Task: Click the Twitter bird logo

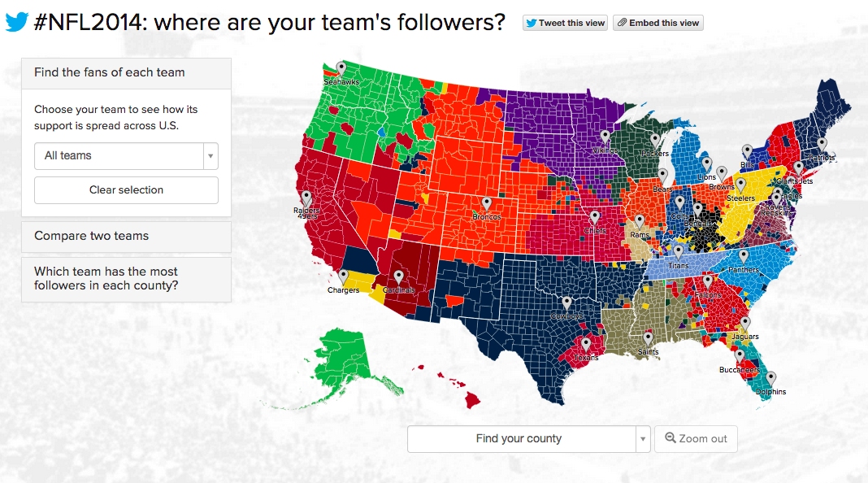Action: [16, 22]
